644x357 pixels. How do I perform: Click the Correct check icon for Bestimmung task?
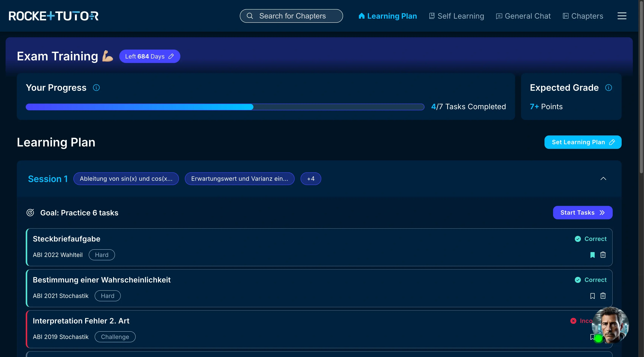pos(578,280)
